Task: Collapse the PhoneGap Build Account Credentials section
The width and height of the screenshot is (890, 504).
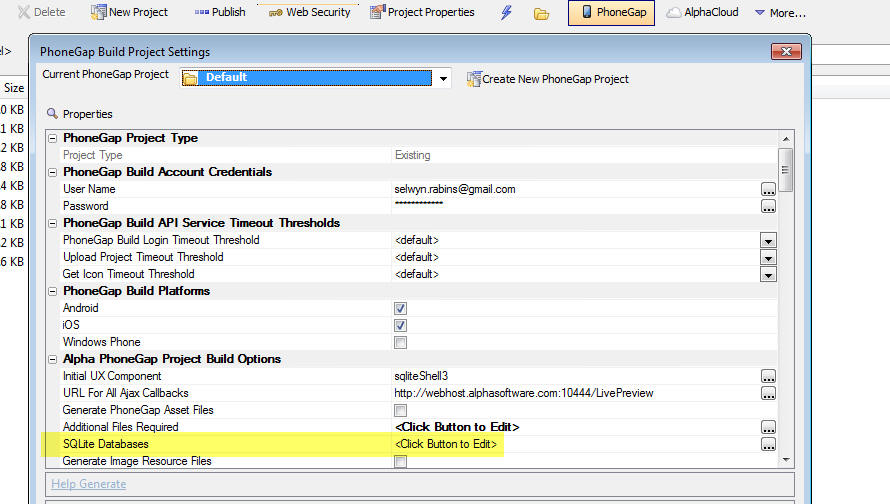Action: pos(53,172)
